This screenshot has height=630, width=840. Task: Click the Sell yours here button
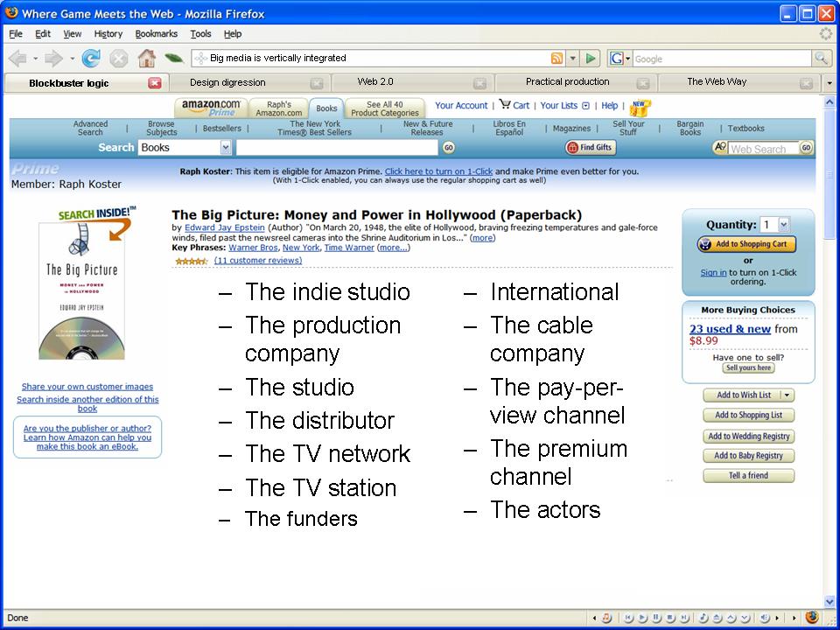[748, 368]
